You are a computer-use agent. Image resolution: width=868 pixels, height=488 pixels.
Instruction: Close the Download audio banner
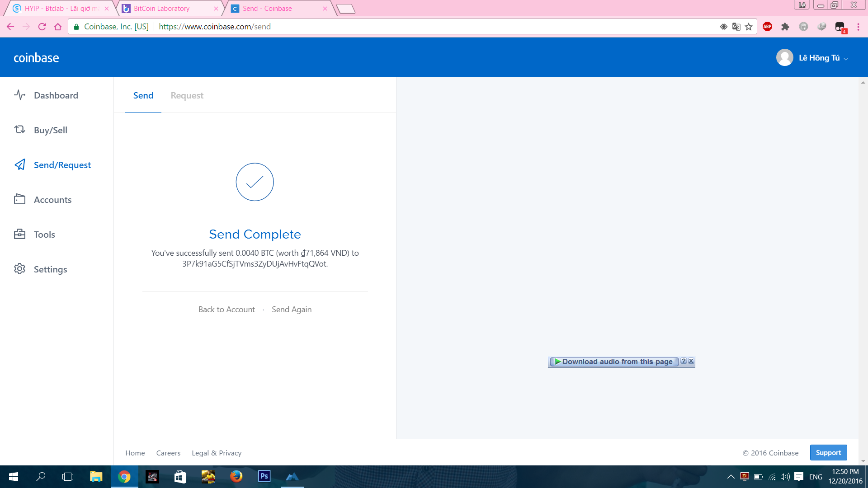691,361
